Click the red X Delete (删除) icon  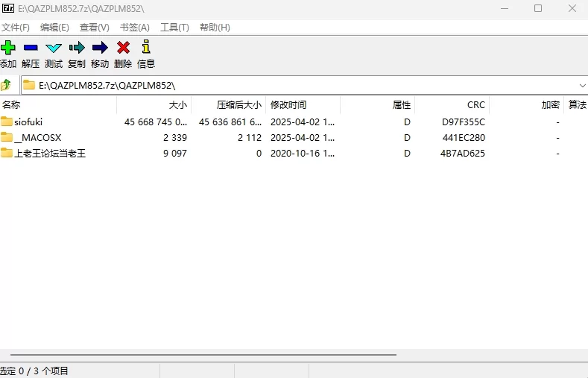point(123,48)
